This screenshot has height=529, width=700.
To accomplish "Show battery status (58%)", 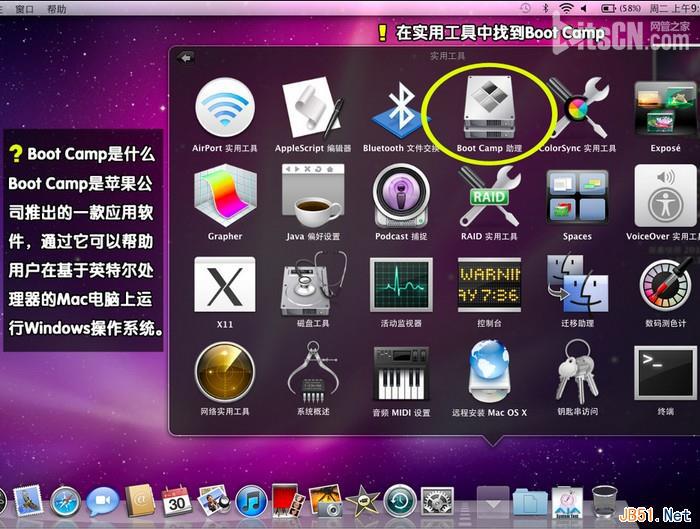I will pos(621,8).
